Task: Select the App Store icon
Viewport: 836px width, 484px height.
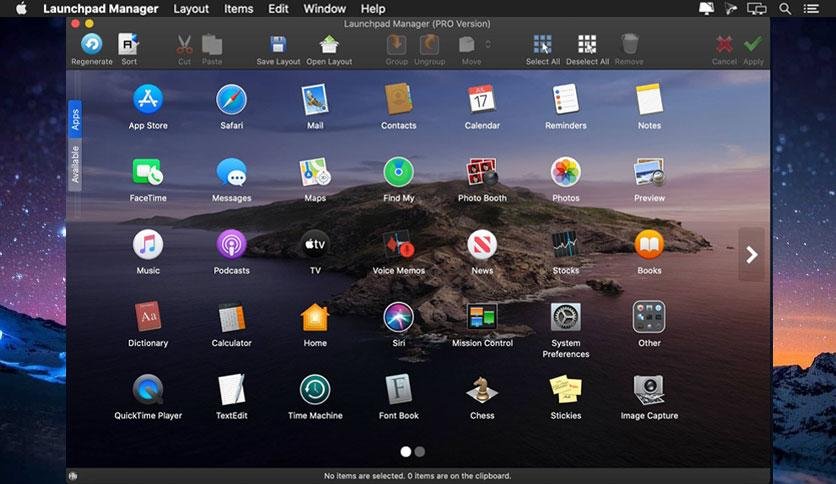Action: [x=148, y=100]
